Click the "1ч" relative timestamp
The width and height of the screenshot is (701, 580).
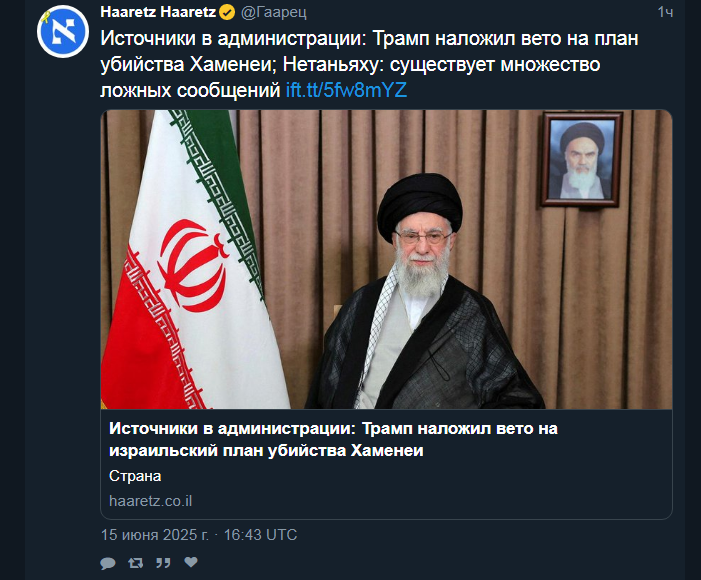click(x=665, y=13)
